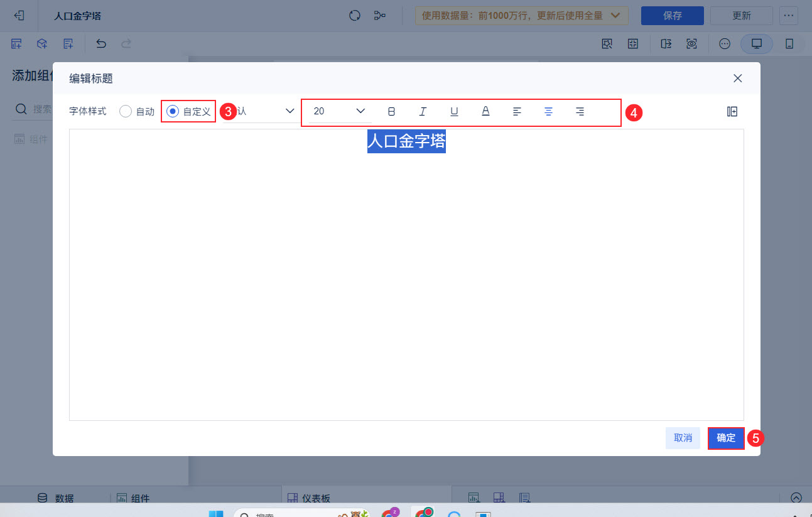Switch to mobile layout view
The image size is (812, 517).
click(x=789, y=44)
